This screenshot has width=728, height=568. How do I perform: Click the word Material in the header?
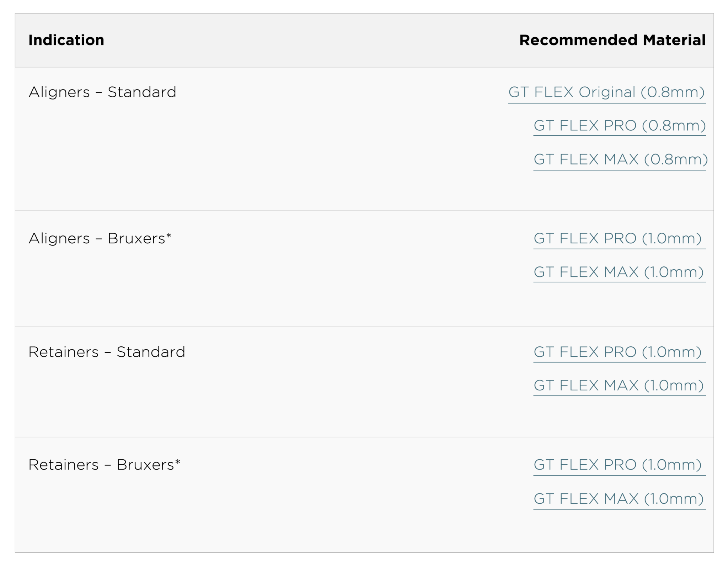click(x=674, y=40)
